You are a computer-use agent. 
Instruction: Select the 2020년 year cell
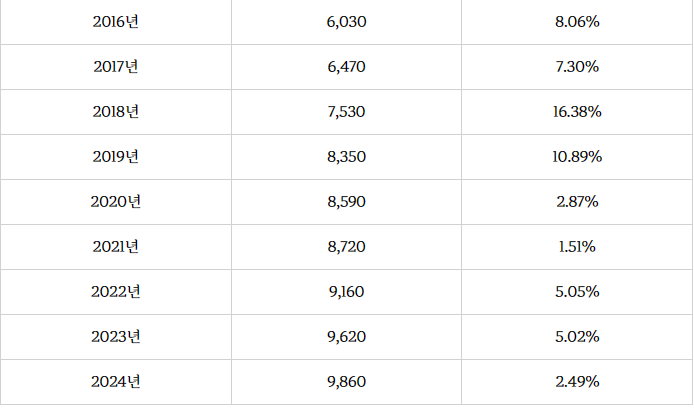(115, 202)
